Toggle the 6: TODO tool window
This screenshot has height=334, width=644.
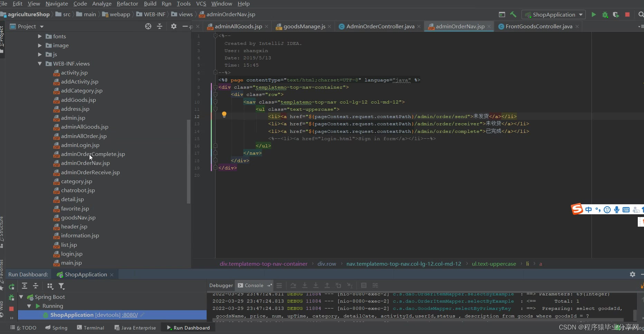[x=23, y=328]
